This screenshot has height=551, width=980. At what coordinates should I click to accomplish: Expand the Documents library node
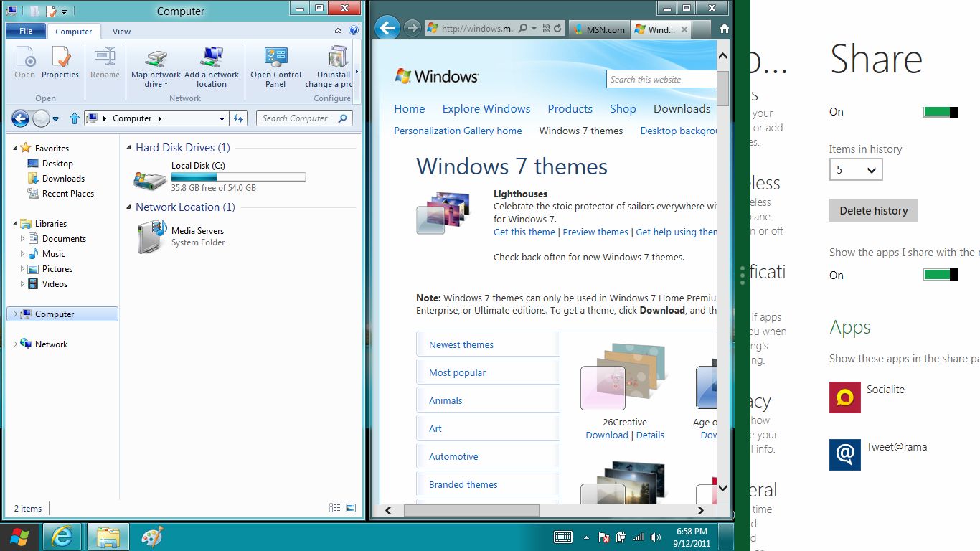(x=22, y=239)
